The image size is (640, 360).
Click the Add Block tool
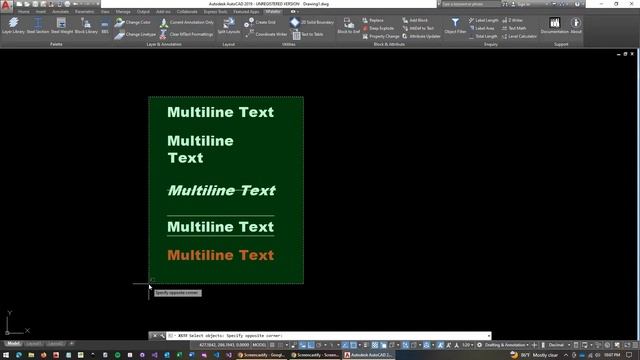click(x=415, y=20)
